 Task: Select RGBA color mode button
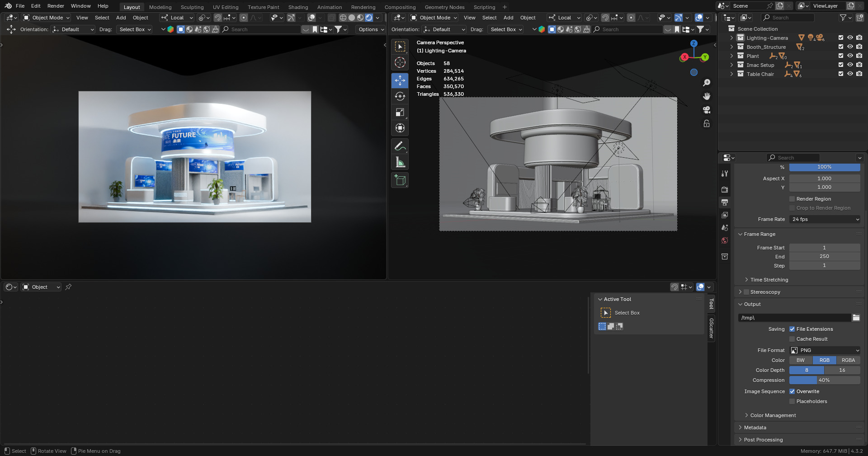tap(848, 360)
